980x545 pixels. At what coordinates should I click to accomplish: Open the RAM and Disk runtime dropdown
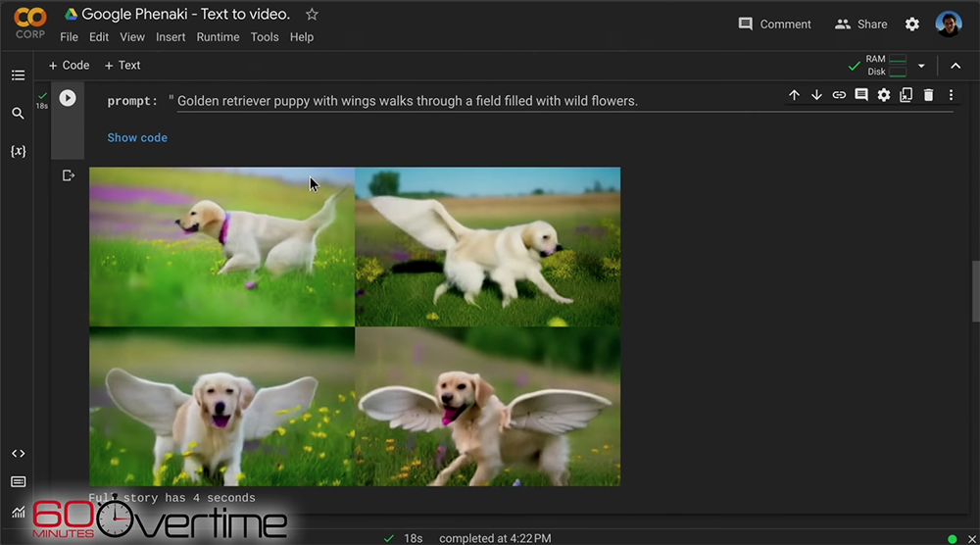tap(920, 66)
